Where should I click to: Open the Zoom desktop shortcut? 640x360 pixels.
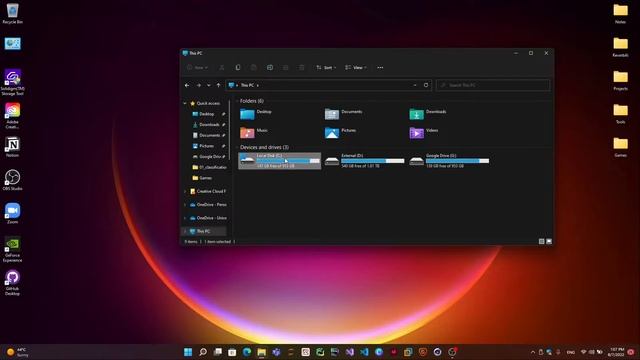[x=13, y=213]
